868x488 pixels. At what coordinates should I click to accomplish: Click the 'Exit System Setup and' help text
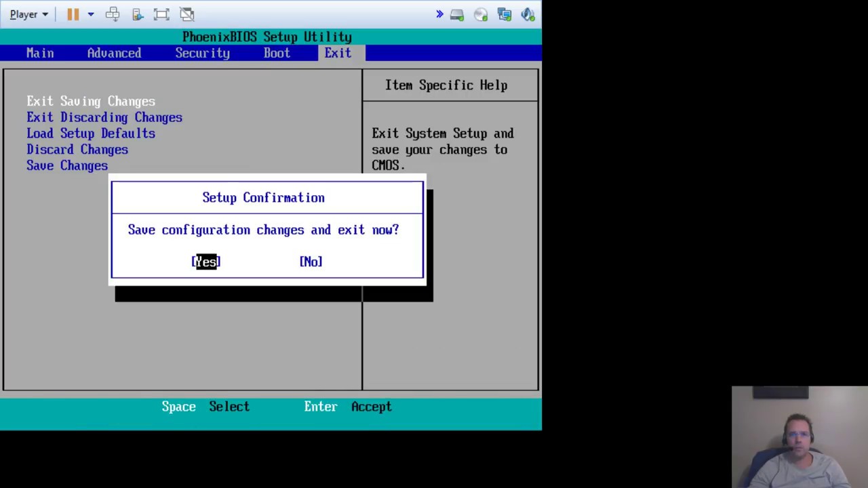443,134
